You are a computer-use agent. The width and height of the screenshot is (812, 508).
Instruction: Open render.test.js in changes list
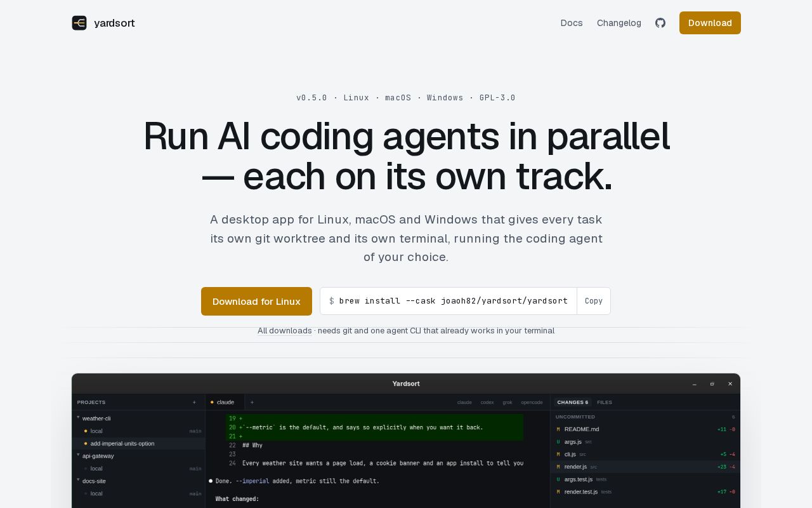click(x=645, y=491)
